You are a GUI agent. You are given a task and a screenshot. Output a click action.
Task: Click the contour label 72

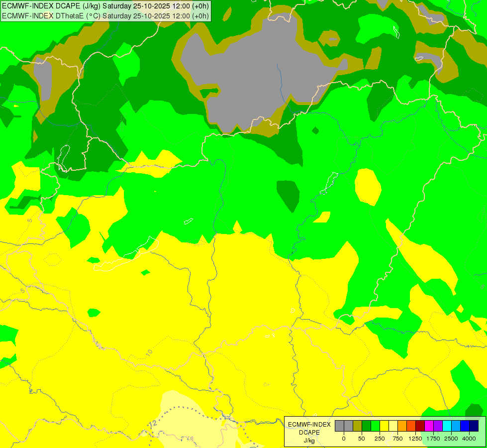click(x=153, y=424)
